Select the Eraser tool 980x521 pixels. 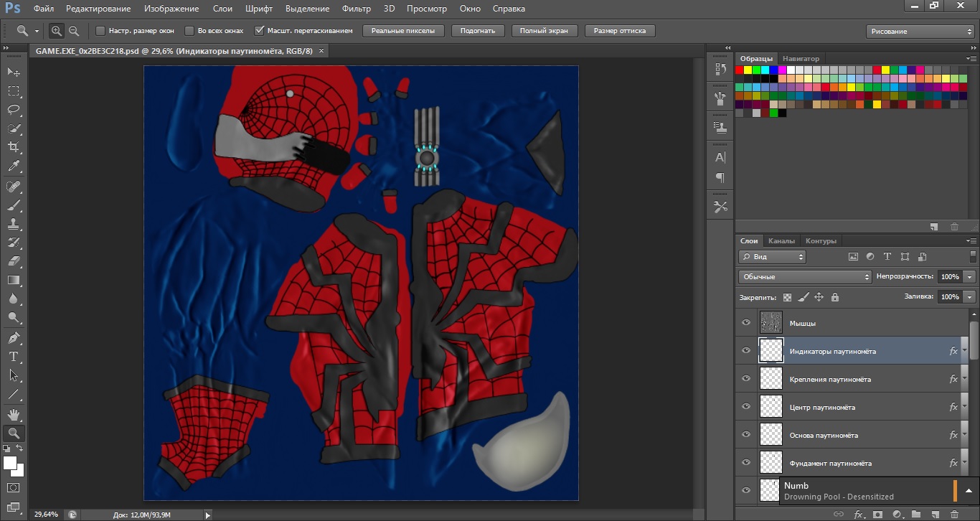[14, 261]
